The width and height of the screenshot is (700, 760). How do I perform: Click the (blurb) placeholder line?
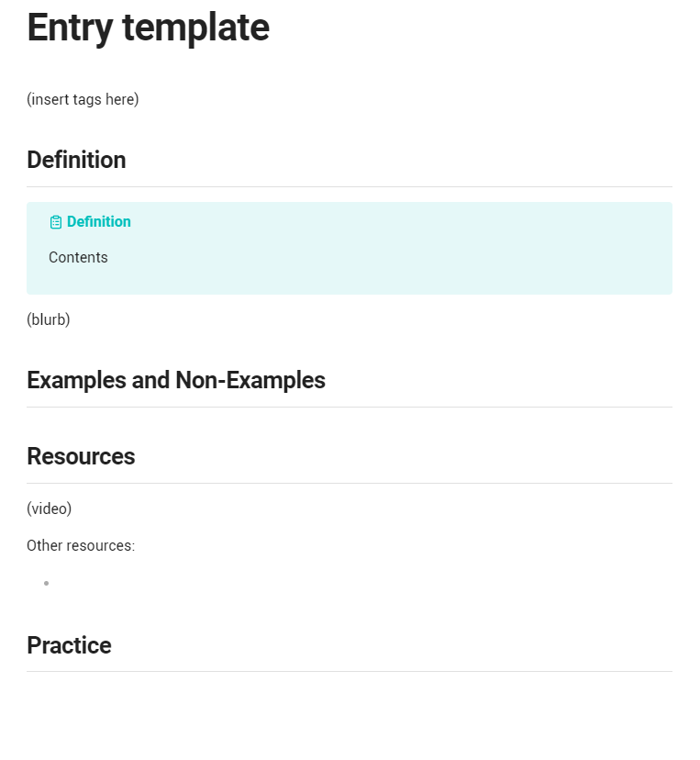pyautogui.click(x=49, y=320)
